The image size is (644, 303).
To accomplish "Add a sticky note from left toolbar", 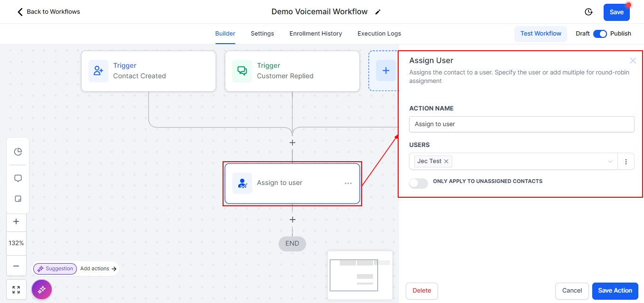I will pyautogui.click(x=18, y=199).
